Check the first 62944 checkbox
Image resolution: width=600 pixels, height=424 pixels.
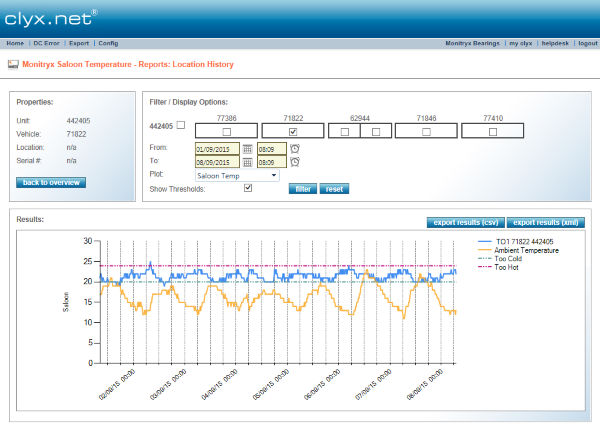click(x=345, y=132)
